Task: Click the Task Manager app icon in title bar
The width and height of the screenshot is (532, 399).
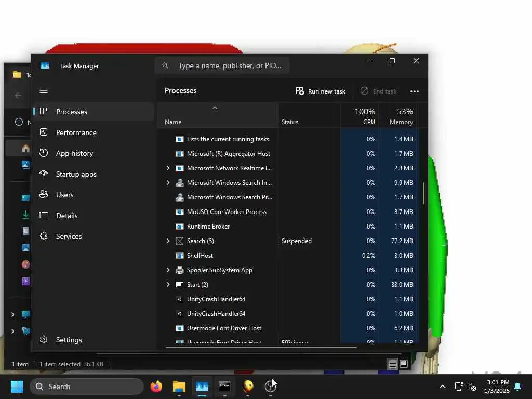Action: pos(45,66)
